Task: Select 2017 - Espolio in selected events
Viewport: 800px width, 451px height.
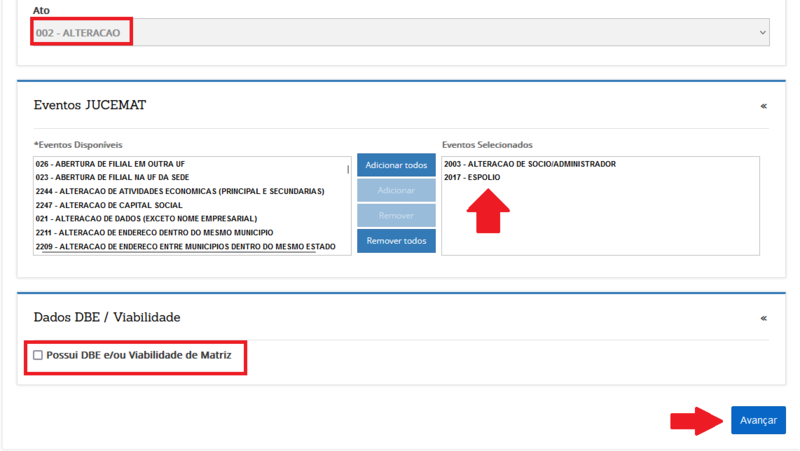Action: (x=472, y=177)
